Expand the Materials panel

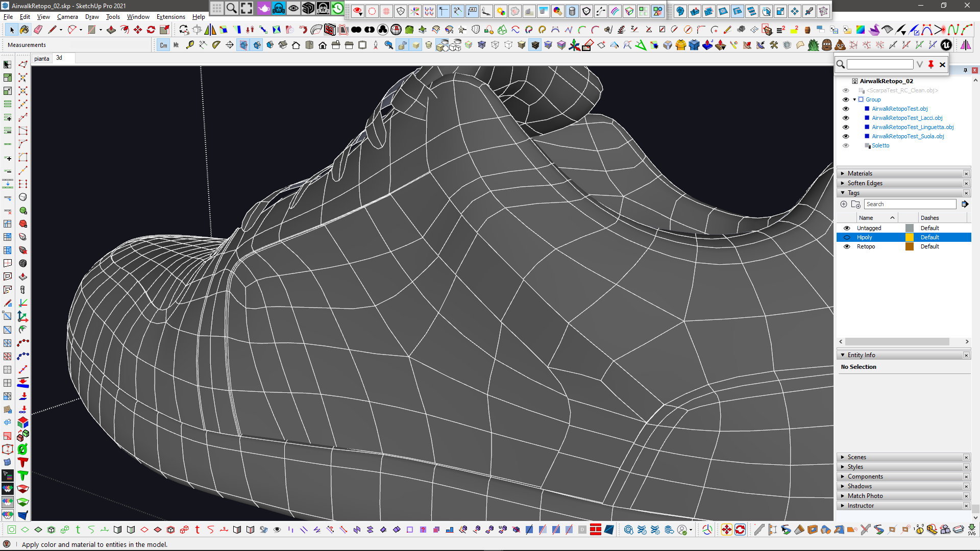[x=860, y=173]
